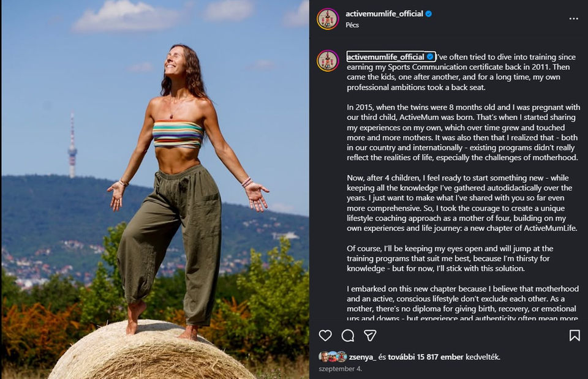
Task: Click the first liker avatar in the stack
Action: tap(322, 356)
